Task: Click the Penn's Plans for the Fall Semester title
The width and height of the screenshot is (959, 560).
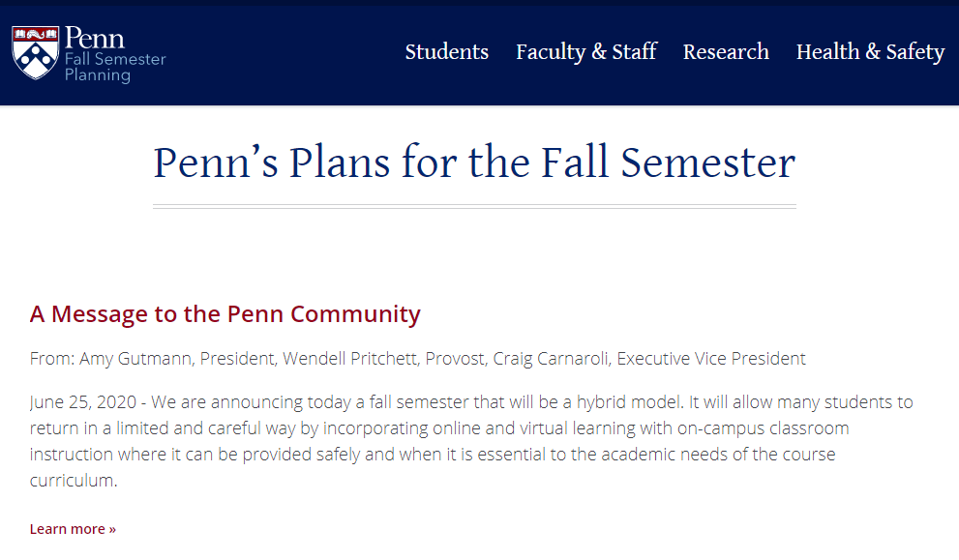Action: click(x=474, y=162)
